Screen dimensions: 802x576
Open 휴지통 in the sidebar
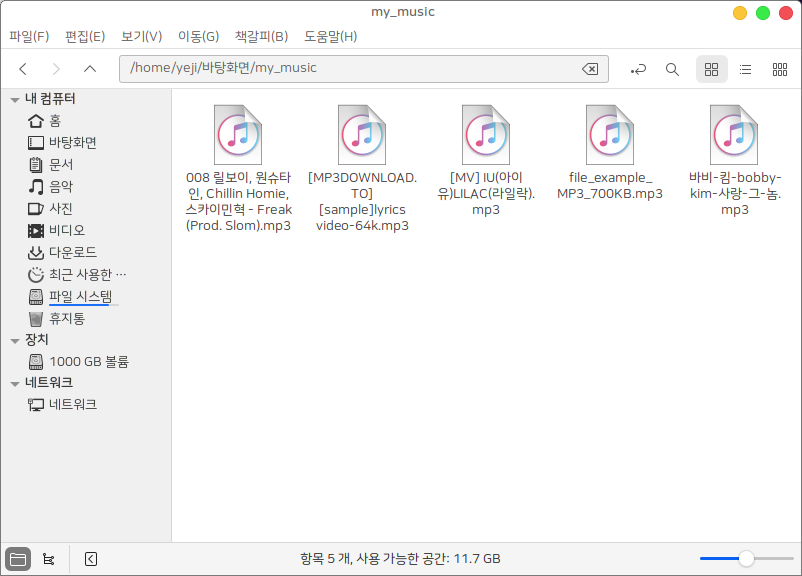(67, 318)
